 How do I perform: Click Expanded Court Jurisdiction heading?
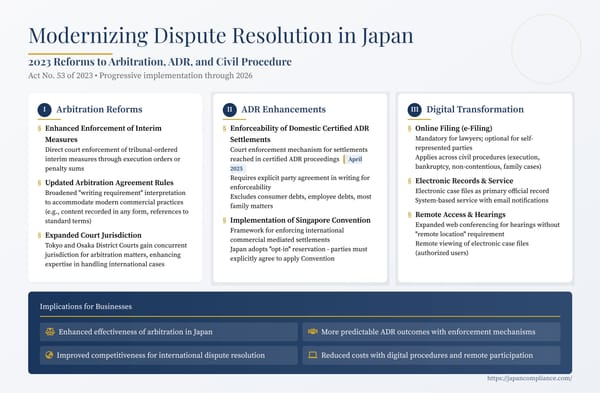[93, 235]
